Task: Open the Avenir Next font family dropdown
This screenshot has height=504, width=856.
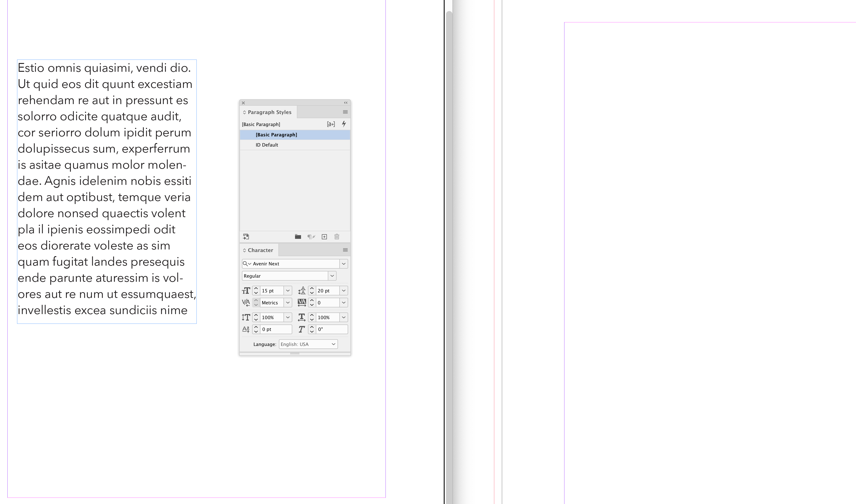Action: (343, 264)
